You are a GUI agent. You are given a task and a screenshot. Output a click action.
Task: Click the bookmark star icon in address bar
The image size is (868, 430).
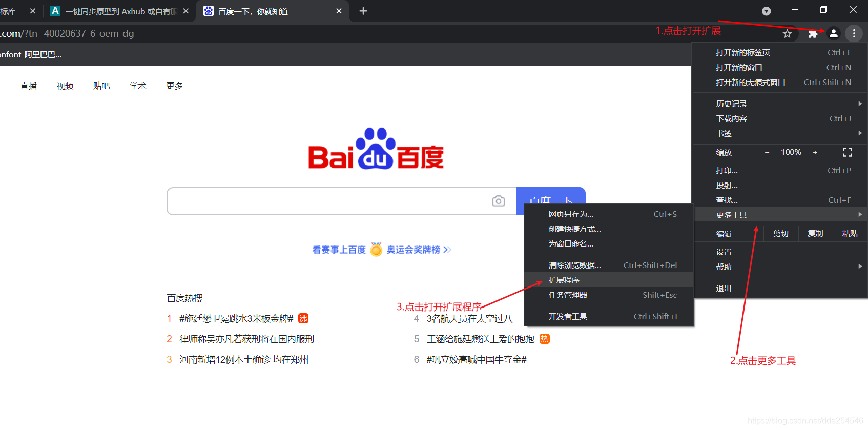pyautogui.click(x=788, y=34)
